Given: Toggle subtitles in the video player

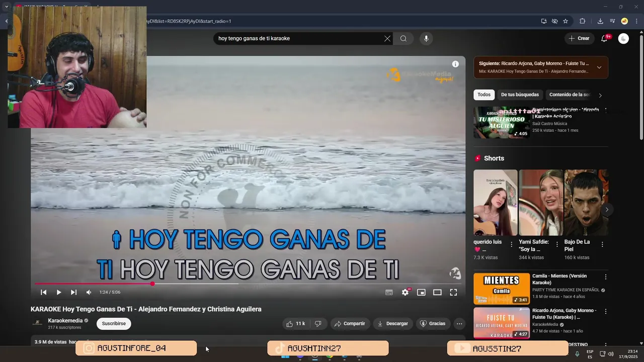Looking at the screenshot, I should point(389,292).
